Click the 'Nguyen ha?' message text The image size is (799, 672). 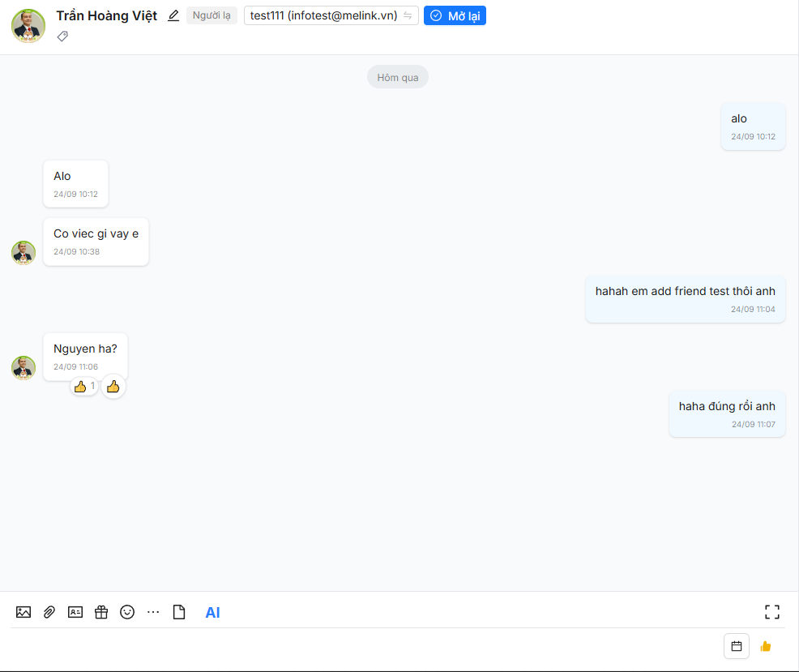coord(85,349)
